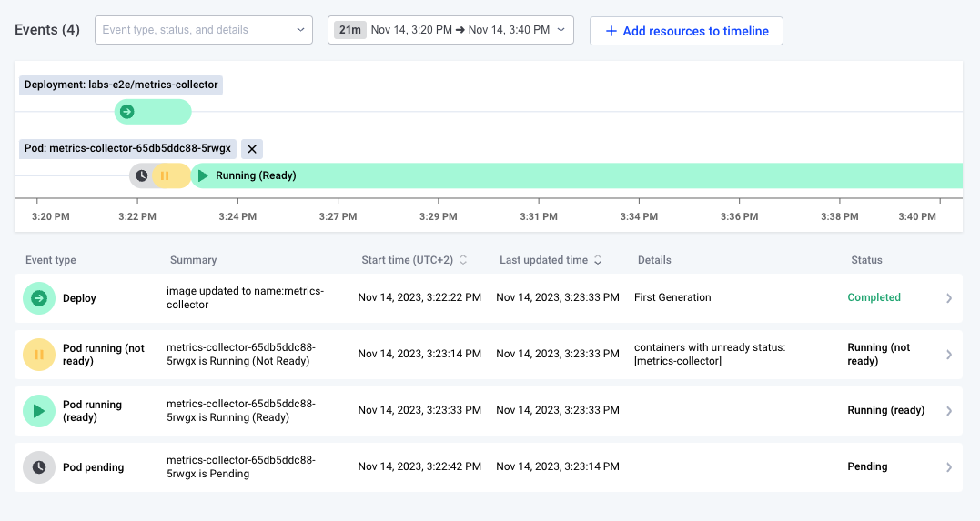Click the Events (4) heading
This screenshot has height=521, width=980.
pos(47,30)
